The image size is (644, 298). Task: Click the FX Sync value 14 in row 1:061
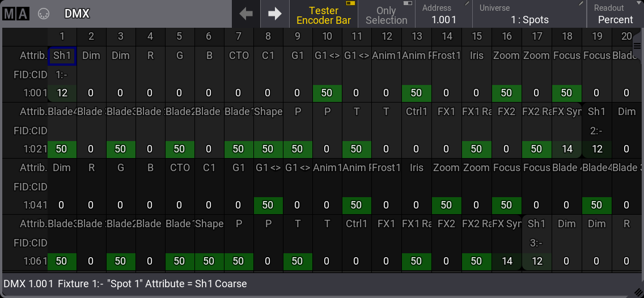[506, 261]
